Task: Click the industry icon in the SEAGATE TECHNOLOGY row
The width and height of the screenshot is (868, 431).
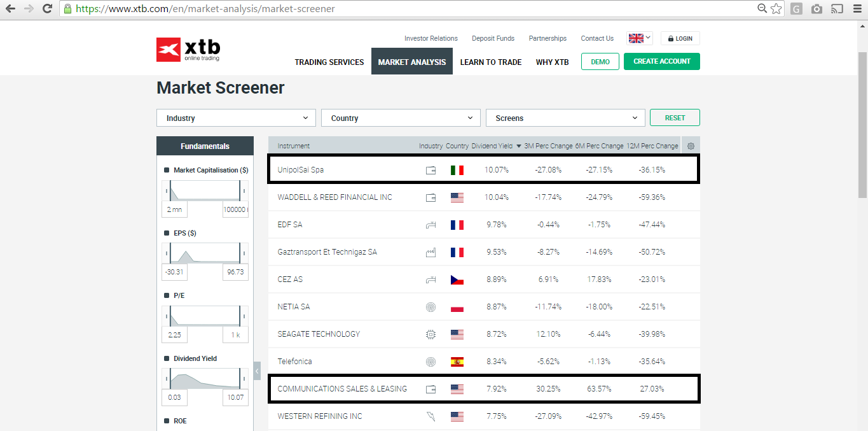Action: pyautogui.click(x=431, y=334)
